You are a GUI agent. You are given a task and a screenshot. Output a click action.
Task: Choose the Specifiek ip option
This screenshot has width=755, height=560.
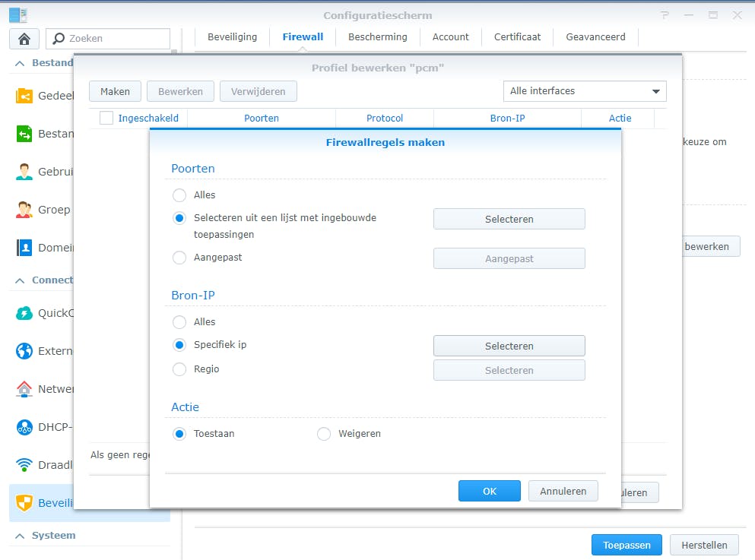pyautogui.click(x=179, y=345)
